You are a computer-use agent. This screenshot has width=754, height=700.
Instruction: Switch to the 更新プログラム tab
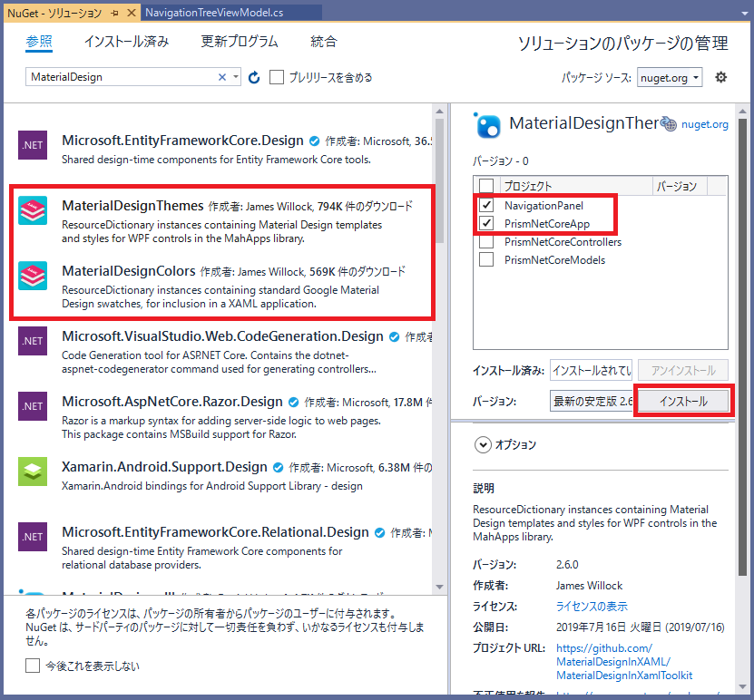click(x=240, y=42)
